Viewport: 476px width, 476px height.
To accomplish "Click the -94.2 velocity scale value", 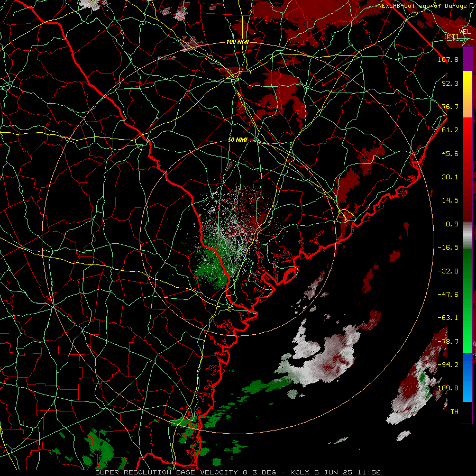I will click(448, 364).
